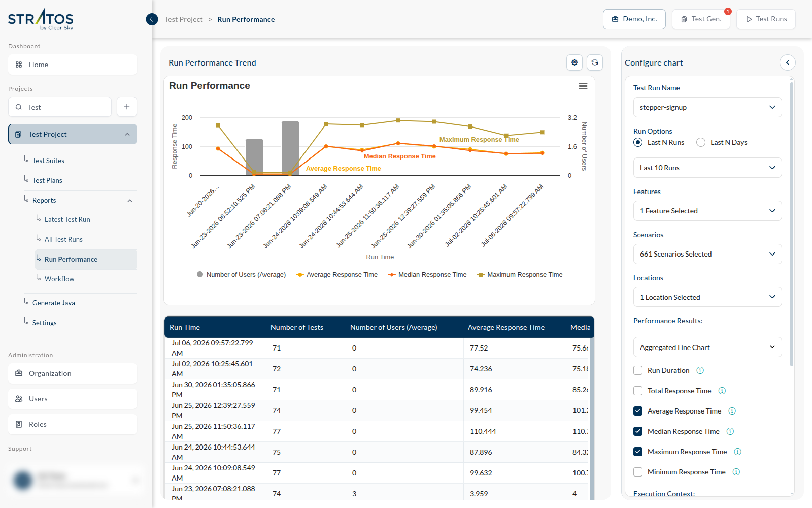Uncheck the Median Response Time checkbox
The image size is (812, 508).
[638, 431]
